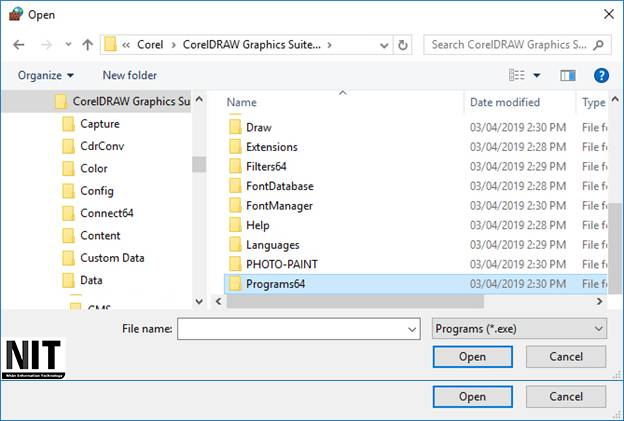The width and height of the screenshot is (624, 421).
Task: Click the bottom Cancel button
Action: pos(566,397)
